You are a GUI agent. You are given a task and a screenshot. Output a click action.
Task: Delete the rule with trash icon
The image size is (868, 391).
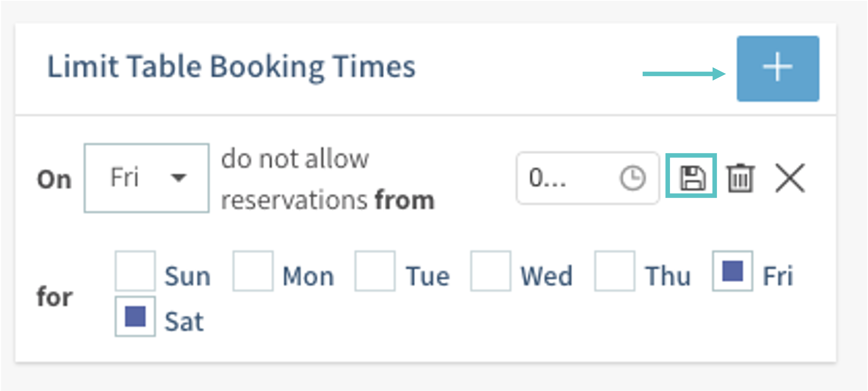tap(740, 178)
